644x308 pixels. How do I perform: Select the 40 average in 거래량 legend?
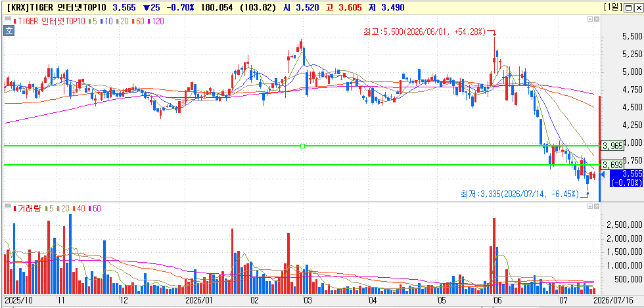coord(80,209)
